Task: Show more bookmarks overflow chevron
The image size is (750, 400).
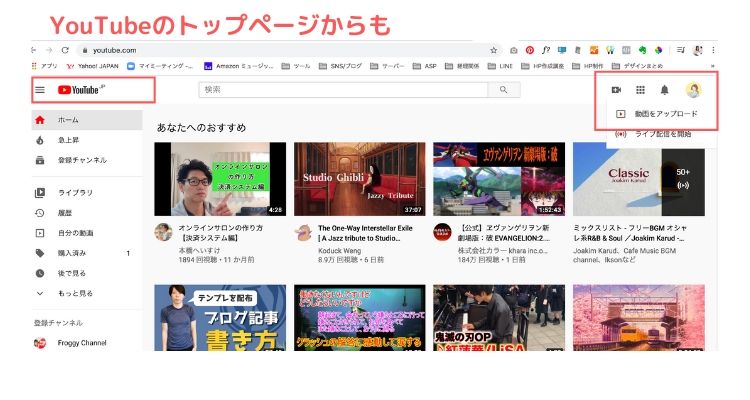Action: pos(712,66)
